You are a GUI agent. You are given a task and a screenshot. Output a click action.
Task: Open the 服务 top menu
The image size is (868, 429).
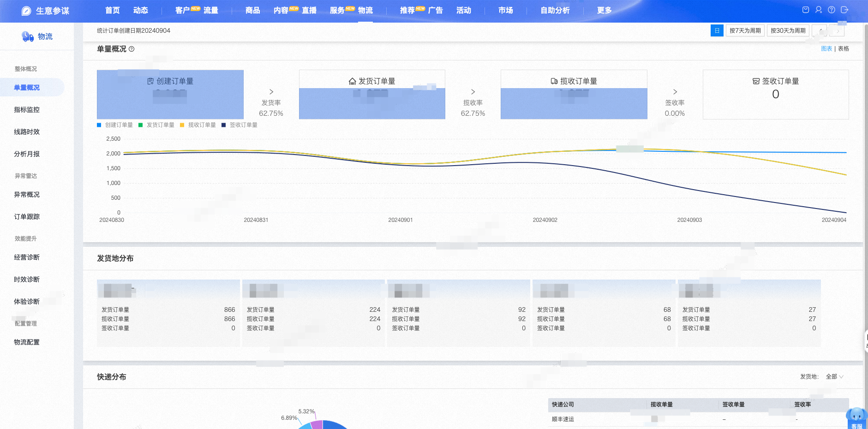coord(337,10)
